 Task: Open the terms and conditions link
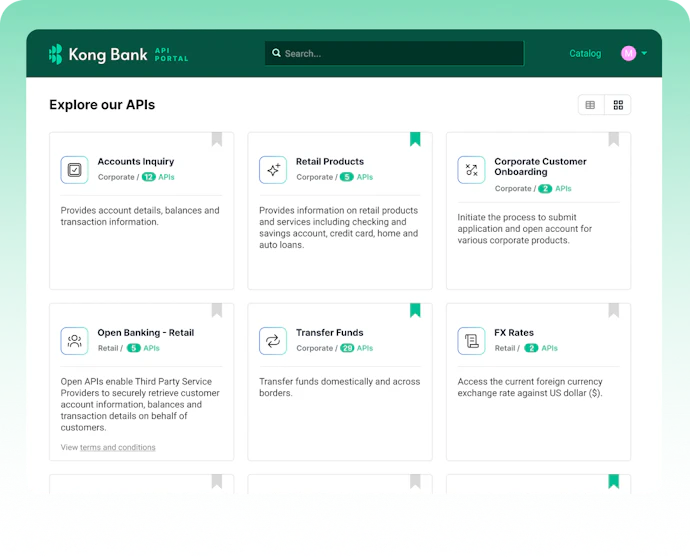pyautogui.click(x=118, y=447)
